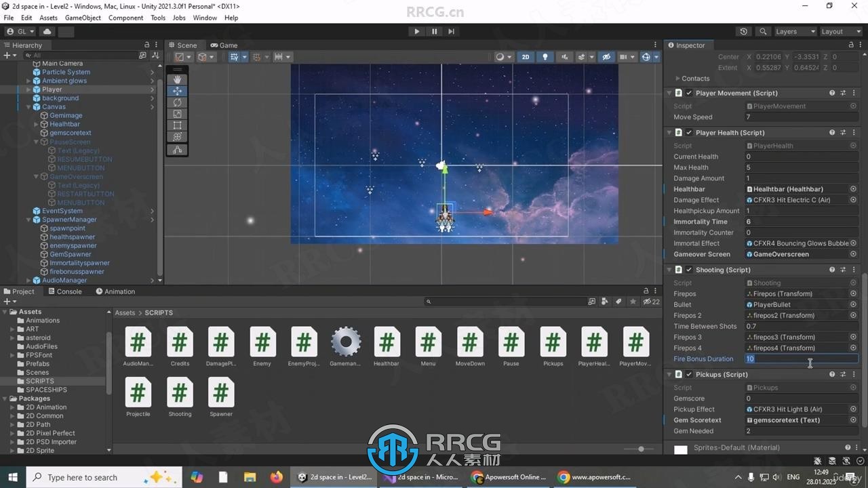Expand Contacts foldout in Inspector
This screenshot has width=868, height=488.
tap(677, 79)
